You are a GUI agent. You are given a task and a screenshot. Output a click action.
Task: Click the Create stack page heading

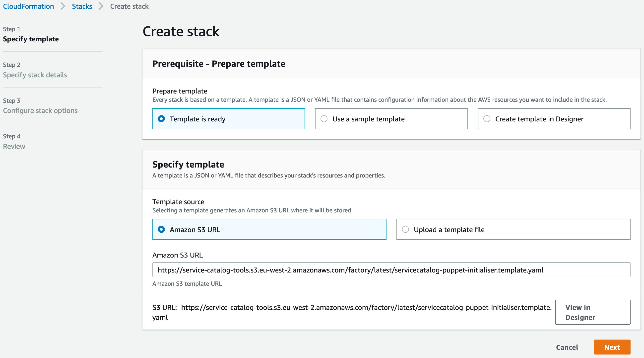click(181, 31)
